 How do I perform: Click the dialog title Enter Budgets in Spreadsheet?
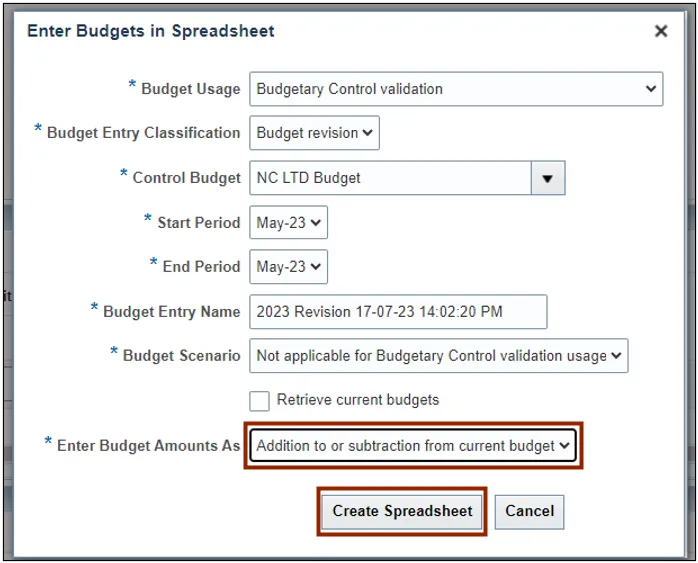point(151,31)
